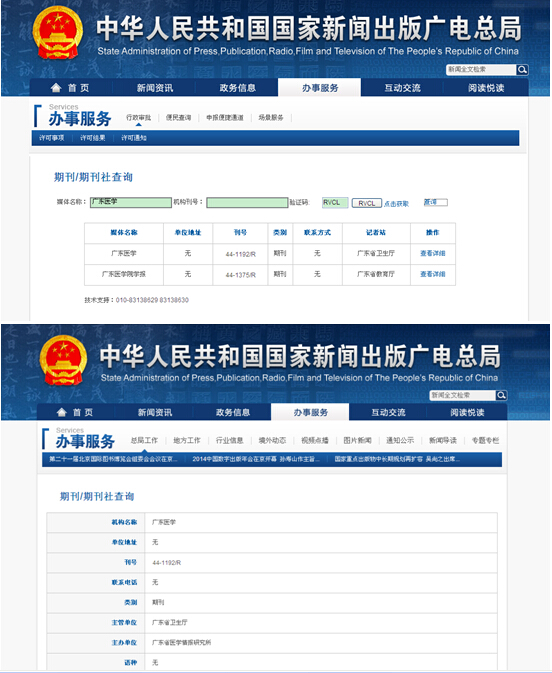Click the RVCL captcha image
This screenshot has height=673, width=552.
tap(367, 203)
